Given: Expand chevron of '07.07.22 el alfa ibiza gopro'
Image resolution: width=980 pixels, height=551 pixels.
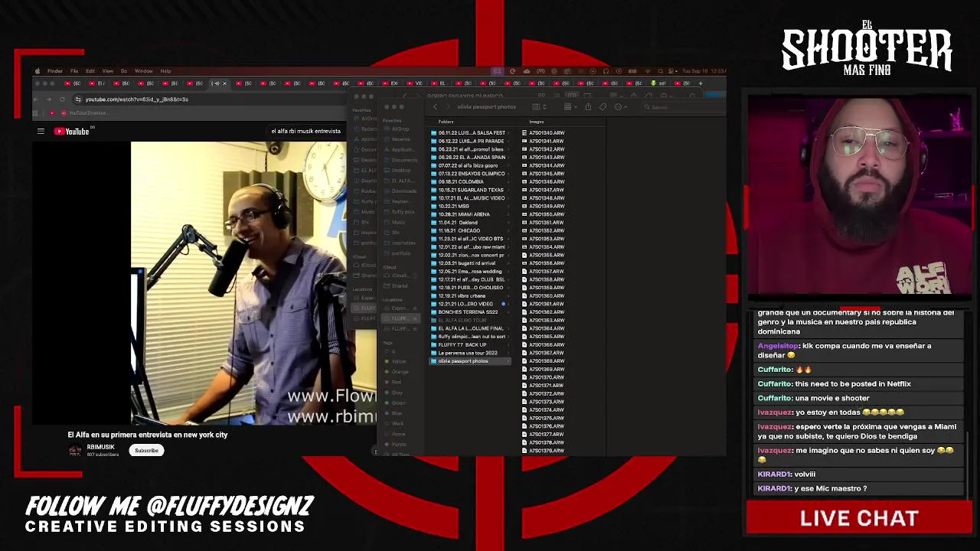Looking at the screenshot, I should tap(508, 165).
